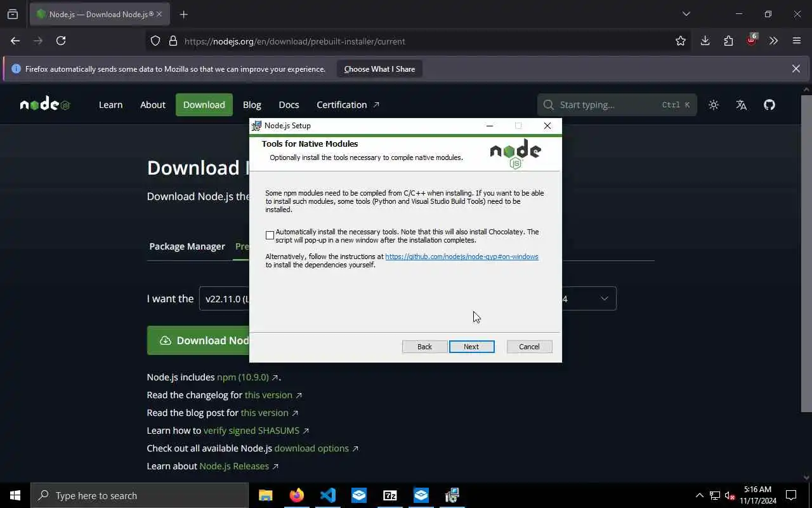The image size is (812, 508).
Task: Click the network tray icon
Action: tap(714, 495)
